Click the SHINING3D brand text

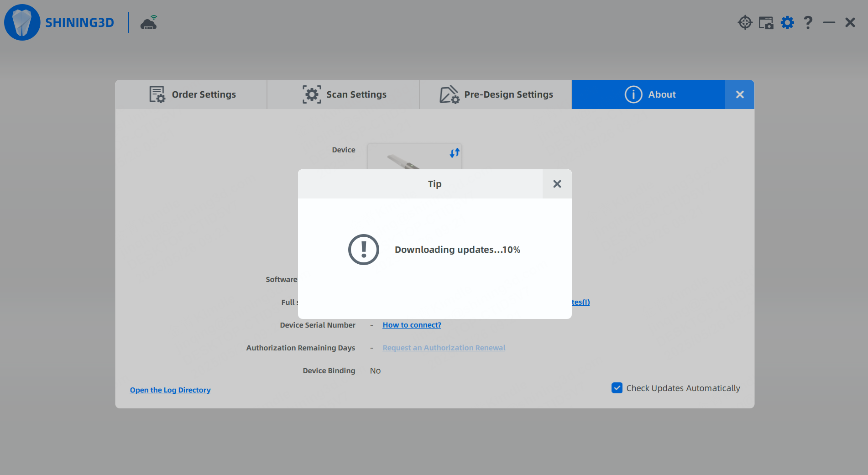[79, 22]
